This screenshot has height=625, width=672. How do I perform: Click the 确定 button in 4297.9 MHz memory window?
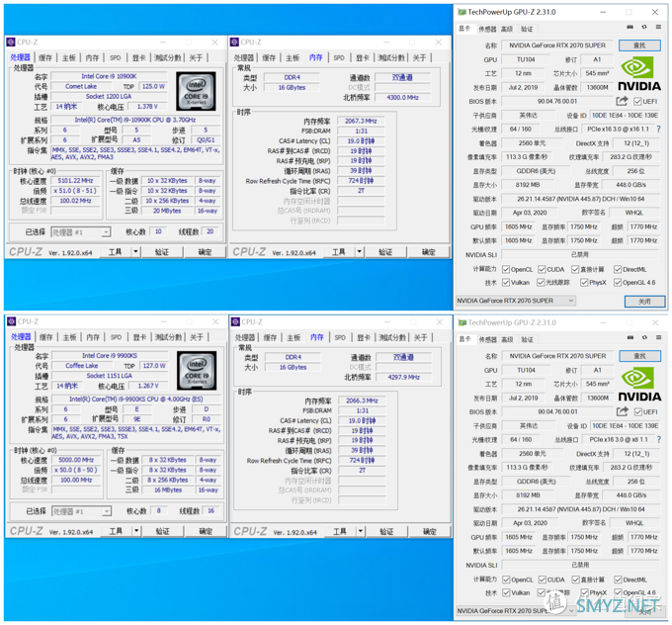coord(430,531)
